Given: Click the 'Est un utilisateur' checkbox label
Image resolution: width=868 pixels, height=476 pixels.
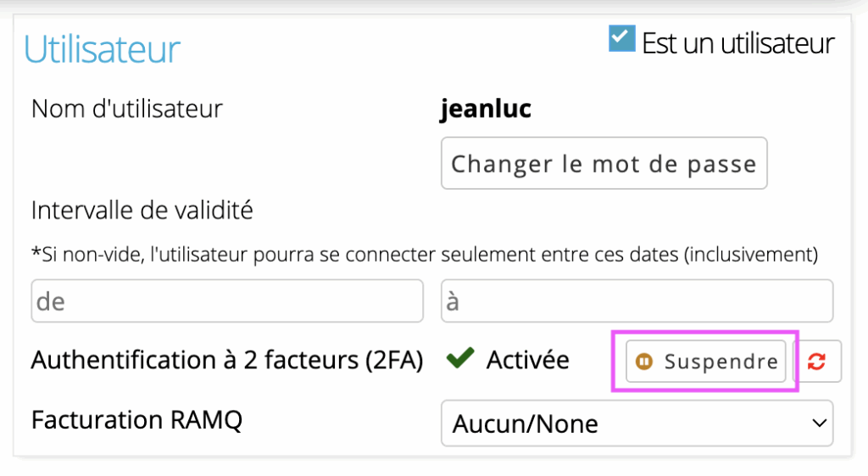Looking at the screenshot, I should pos(738,44).
